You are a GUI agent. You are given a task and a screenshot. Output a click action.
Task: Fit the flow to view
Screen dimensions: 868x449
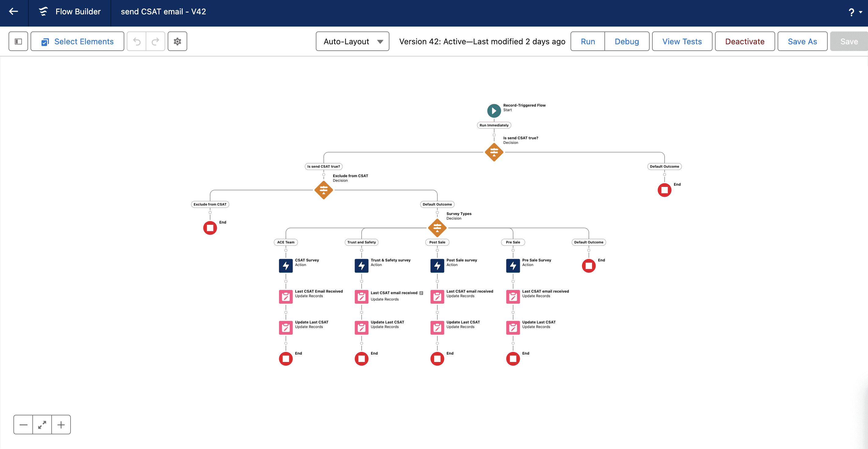[42, 425]
